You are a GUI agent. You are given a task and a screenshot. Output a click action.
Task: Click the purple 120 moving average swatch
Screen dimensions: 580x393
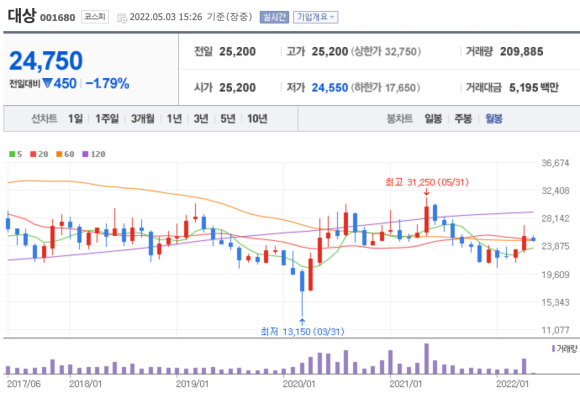(85, 154)
